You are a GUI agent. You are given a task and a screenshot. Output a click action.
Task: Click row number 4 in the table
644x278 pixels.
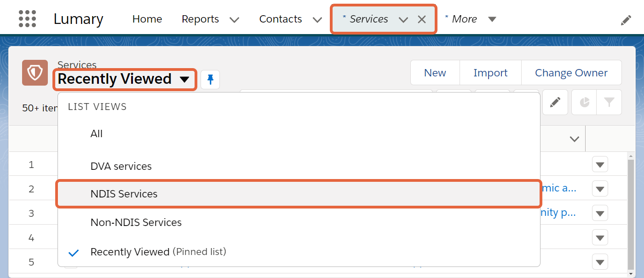31,237
